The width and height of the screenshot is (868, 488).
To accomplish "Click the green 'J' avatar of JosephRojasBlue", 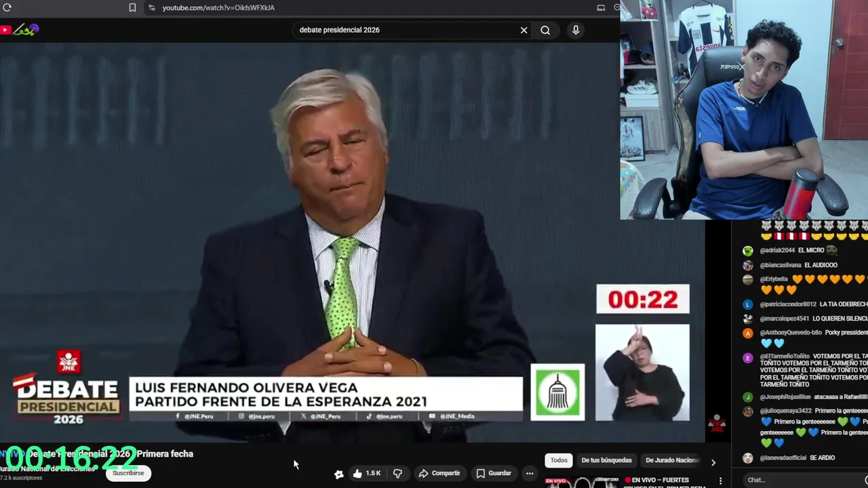I will coord(747,397).
